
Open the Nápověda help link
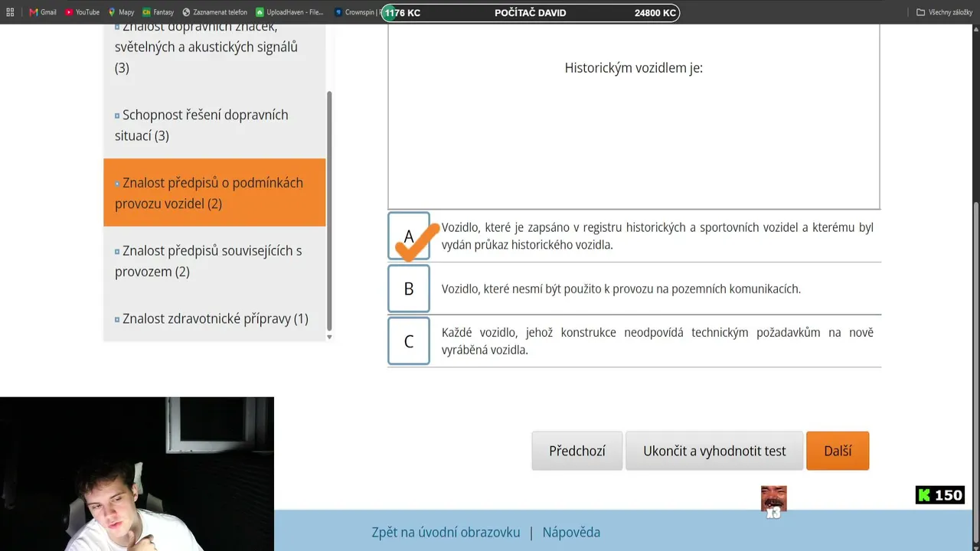click(571, 533)
